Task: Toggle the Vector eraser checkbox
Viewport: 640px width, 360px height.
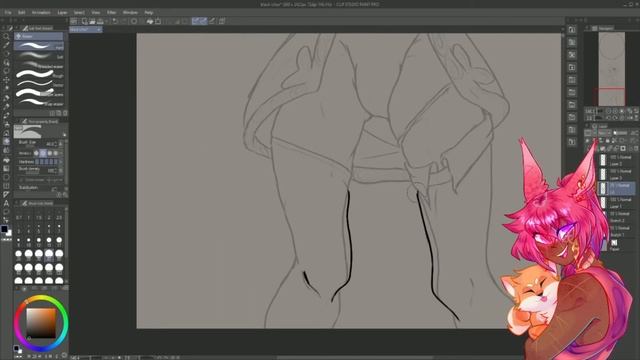Action: coord(22,180)
